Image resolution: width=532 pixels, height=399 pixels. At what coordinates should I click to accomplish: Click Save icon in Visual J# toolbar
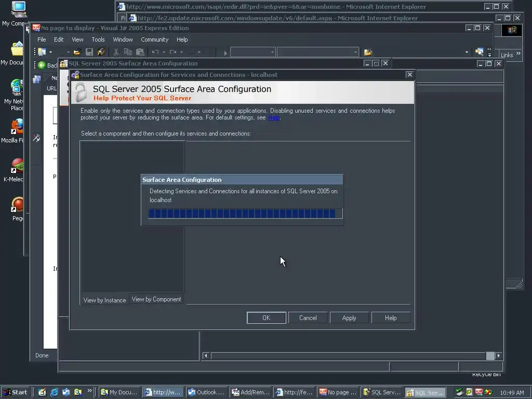pos(89,52)
